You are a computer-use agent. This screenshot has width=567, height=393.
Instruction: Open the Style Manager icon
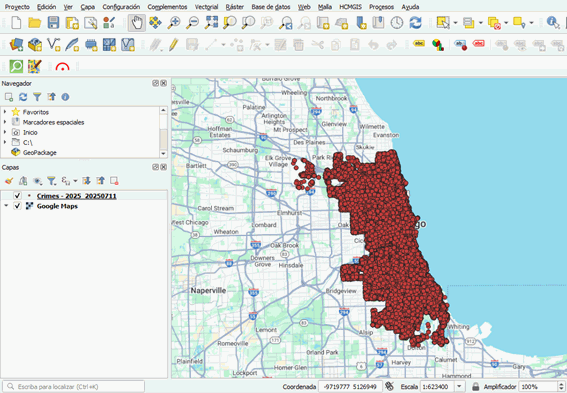[109, 23]
